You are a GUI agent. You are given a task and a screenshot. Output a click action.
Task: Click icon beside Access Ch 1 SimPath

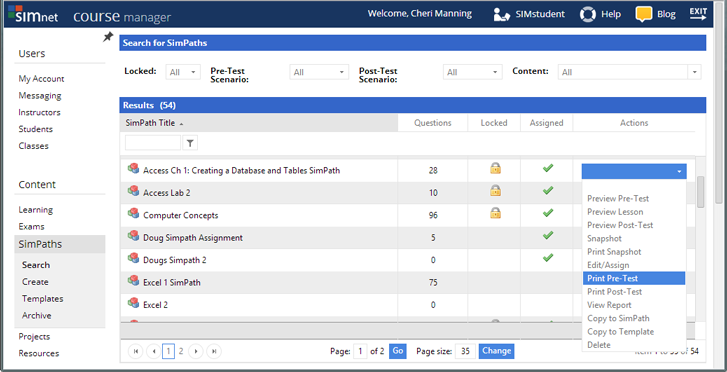point(134,169)
